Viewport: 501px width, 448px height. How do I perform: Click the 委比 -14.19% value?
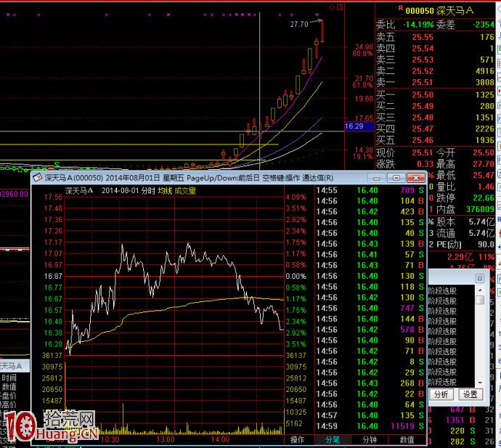coord(418,25)
